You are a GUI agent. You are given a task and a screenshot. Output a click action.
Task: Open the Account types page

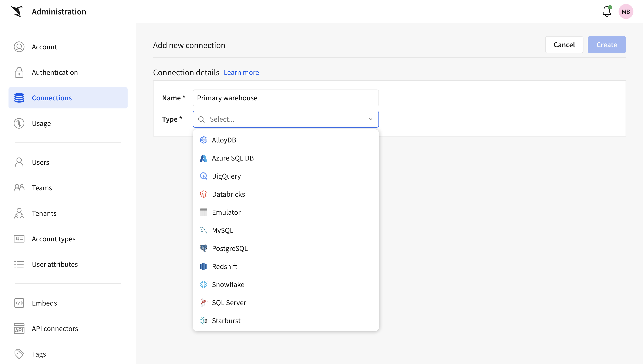point(54,239)
